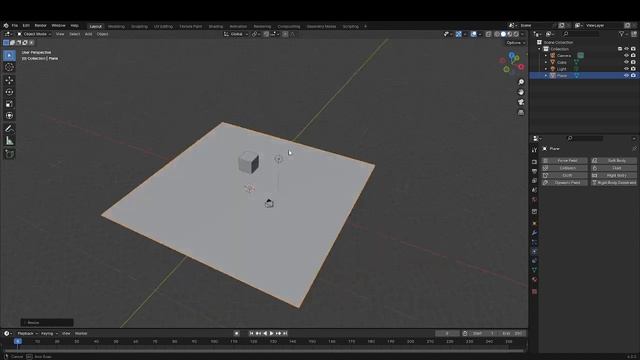Click the pan view hand icon
The width and height of the screenshot is (640, 360).
point(521,92)
